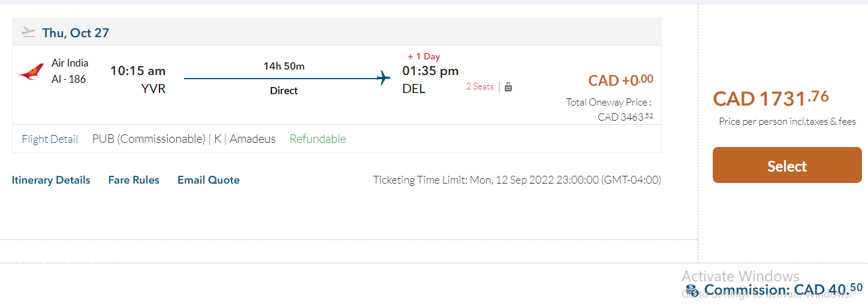The height and width of the screenshot is (306, 868).
Task: Click the Amadeus source label
Action: [x=252, y=139]
